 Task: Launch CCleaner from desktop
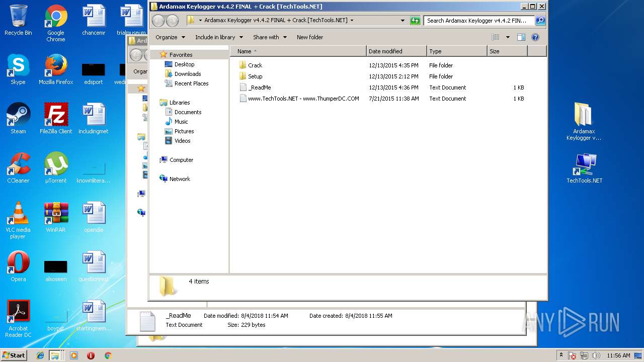tap(18, 168)
